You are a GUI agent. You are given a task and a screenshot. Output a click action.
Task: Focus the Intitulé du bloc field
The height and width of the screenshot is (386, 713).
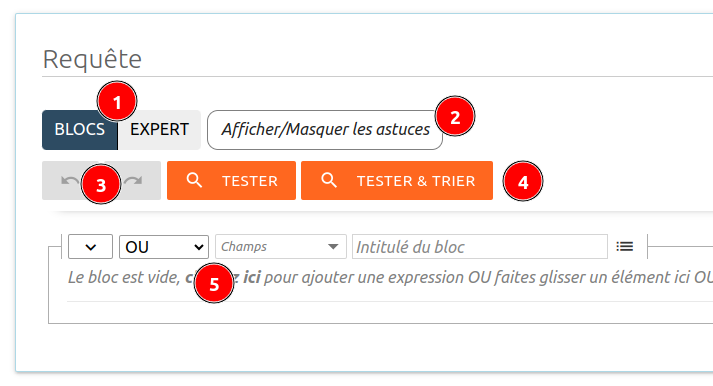(480, 247)
